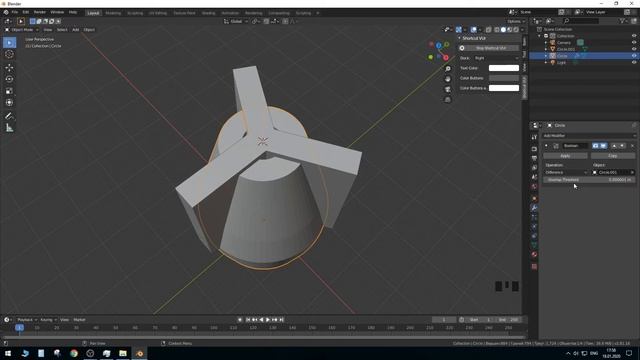Screen dimensions: 640x360
Task: Toggle visibility of Collection in outliner
Action: (634, 36)
